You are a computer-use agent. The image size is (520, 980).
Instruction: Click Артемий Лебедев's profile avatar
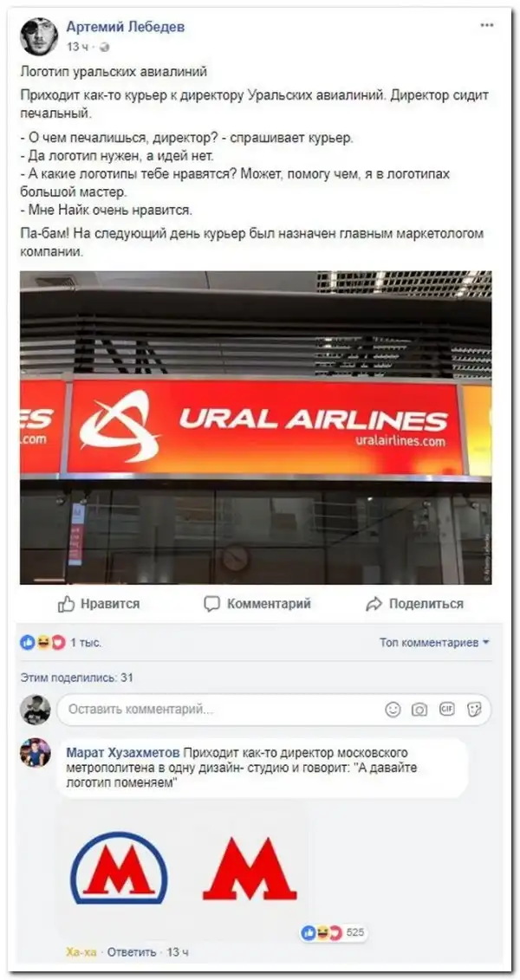click(x=39, y=36)
